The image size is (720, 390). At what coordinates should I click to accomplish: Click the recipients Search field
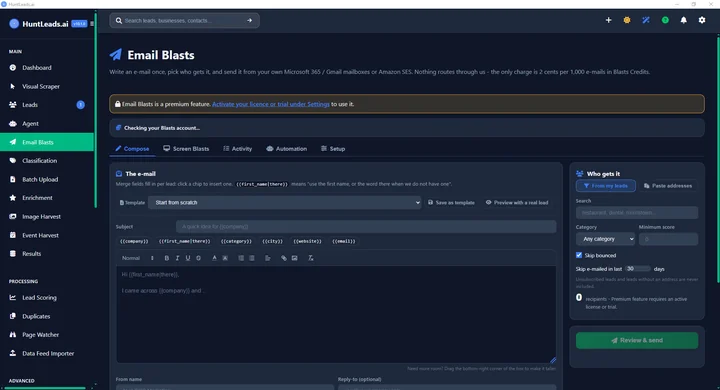coord(637,213)
